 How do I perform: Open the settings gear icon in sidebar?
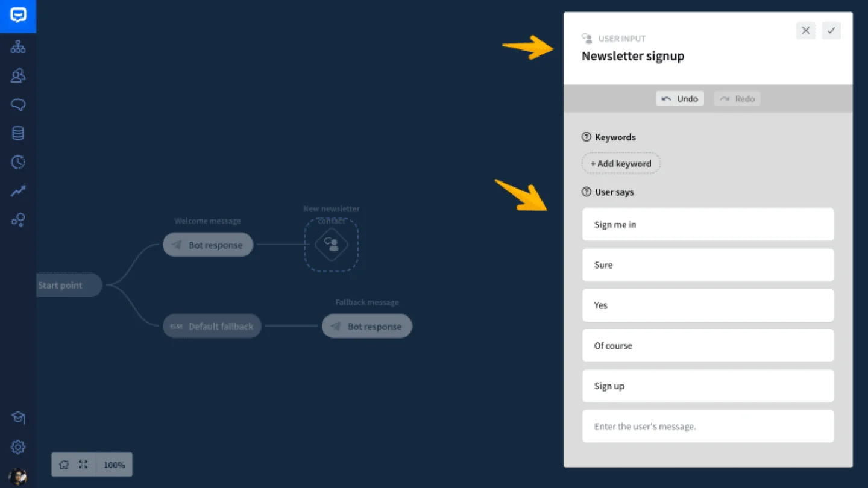point(18,447)
